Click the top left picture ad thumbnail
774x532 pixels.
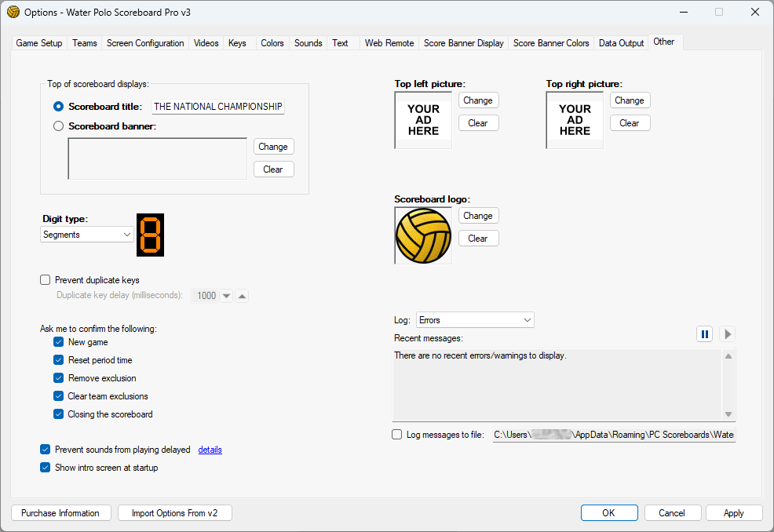(x=423, y=120)
